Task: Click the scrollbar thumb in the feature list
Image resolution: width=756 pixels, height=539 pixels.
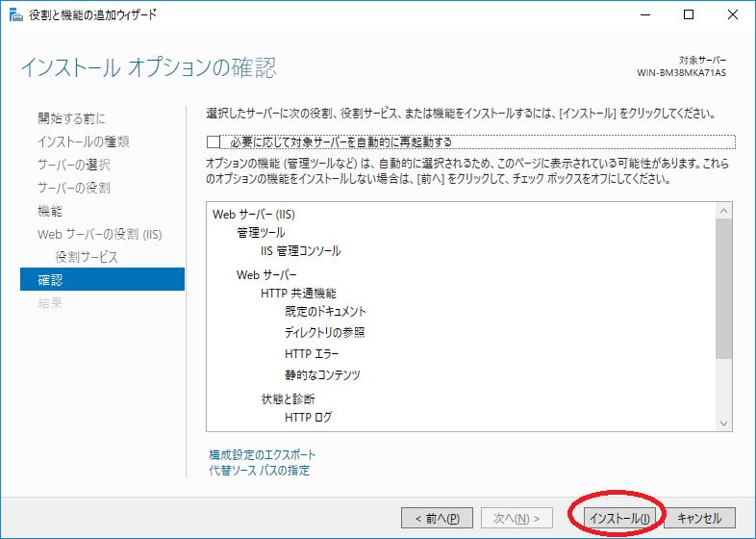Action: click(724, 289)
